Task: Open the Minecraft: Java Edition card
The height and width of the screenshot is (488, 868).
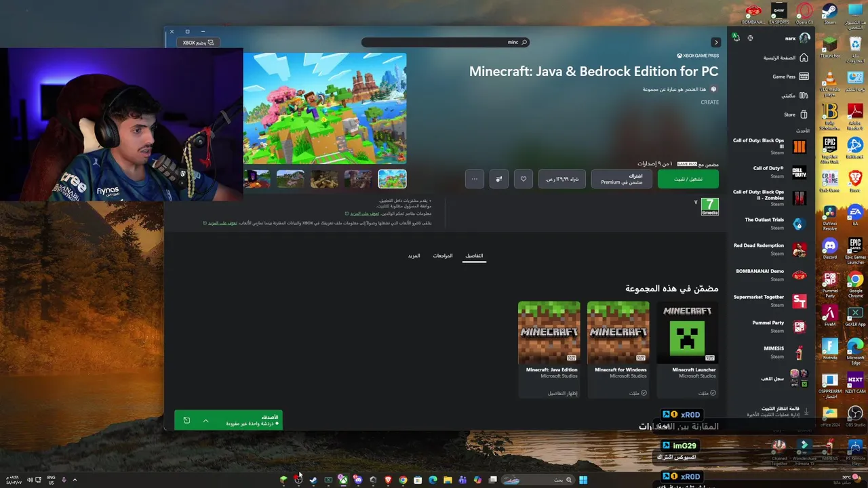Action: coord(549,349)
